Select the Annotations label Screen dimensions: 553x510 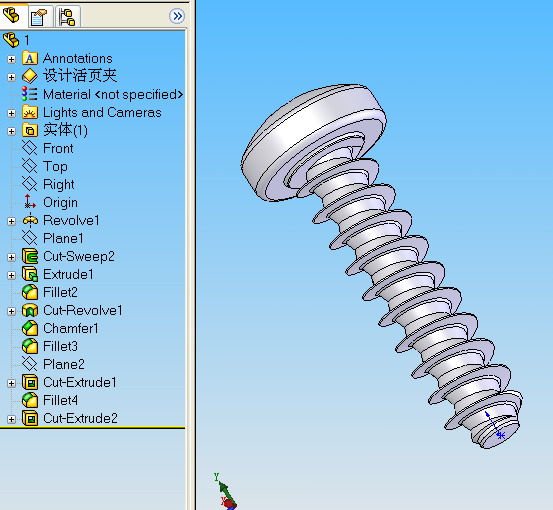click(x=78, y=58)
